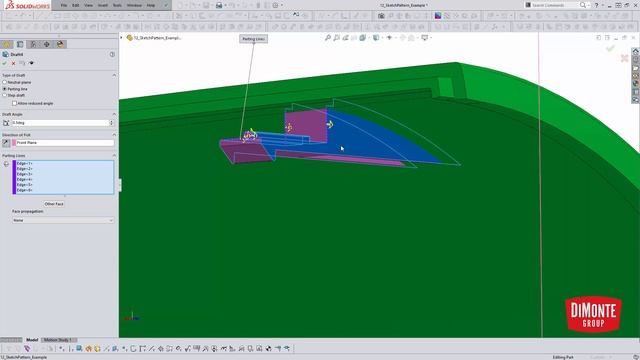The image size is (640, 360).
Task: Open View Settings monitor icon
Action: pos(424,38)
